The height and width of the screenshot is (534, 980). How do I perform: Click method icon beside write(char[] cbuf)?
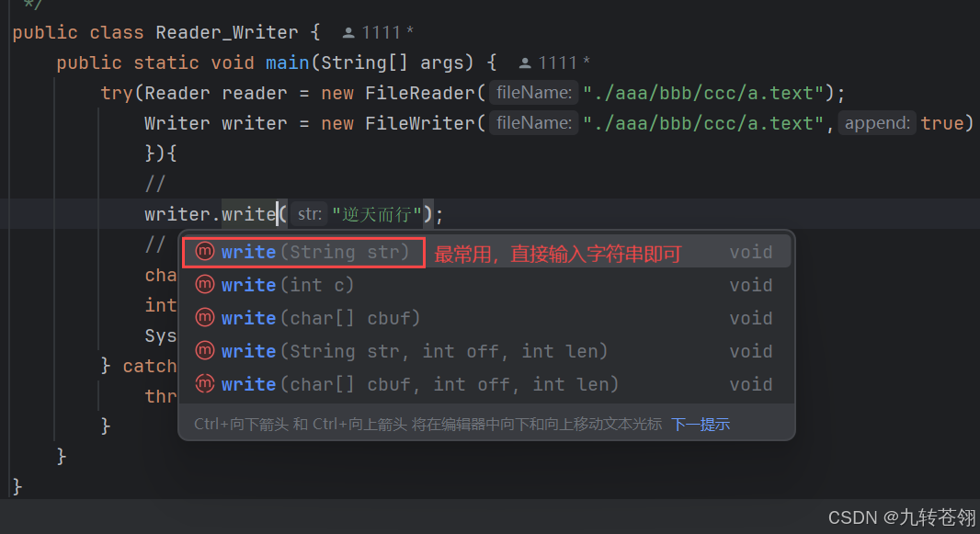pyautogui.click(x=205, y=317)
